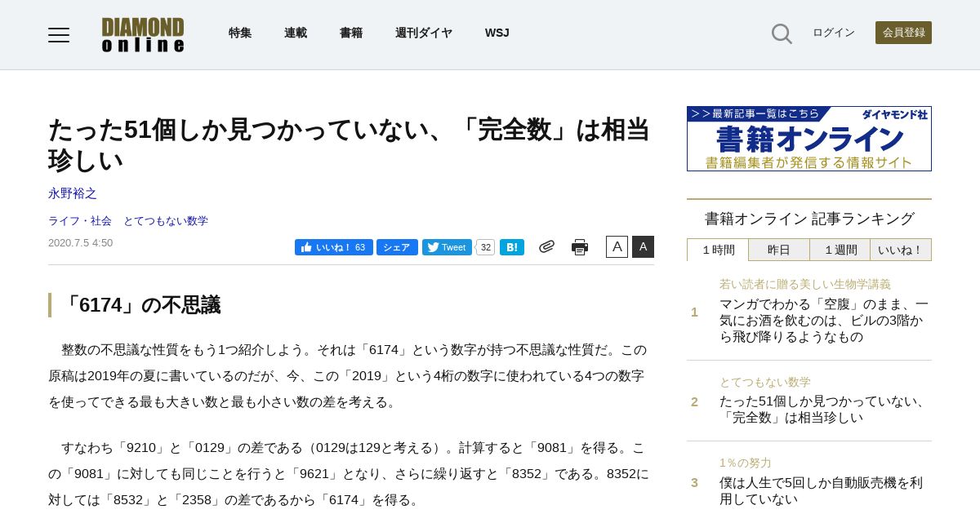Click the main article title

click(x=349, y=144)
